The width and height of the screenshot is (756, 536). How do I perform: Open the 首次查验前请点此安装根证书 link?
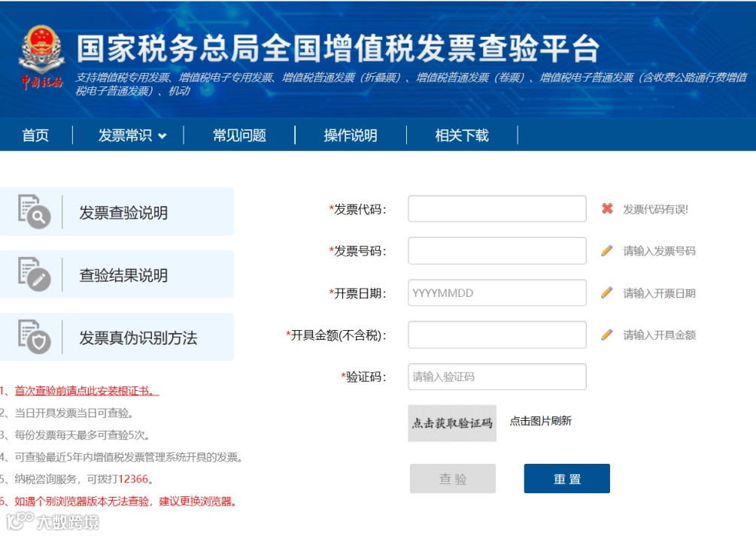87,391
